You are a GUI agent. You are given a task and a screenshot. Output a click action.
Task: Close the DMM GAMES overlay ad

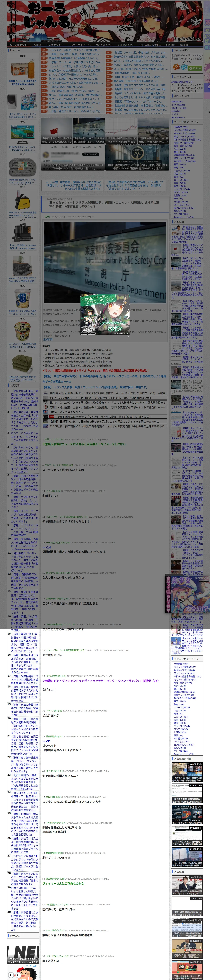click(128, 336)
